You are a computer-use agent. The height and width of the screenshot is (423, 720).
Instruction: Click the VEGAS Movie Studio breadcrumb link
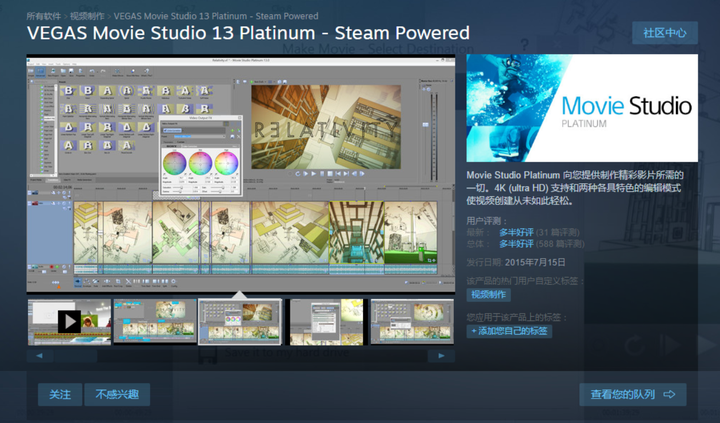216,16
